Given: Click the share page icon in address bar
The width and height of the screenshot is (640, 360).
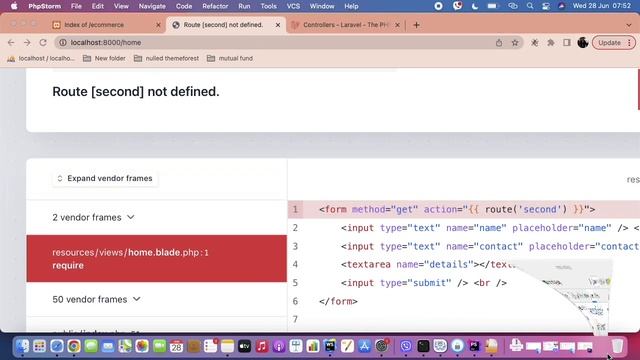Looking at the screenshot, I should [x=499, y=42].
